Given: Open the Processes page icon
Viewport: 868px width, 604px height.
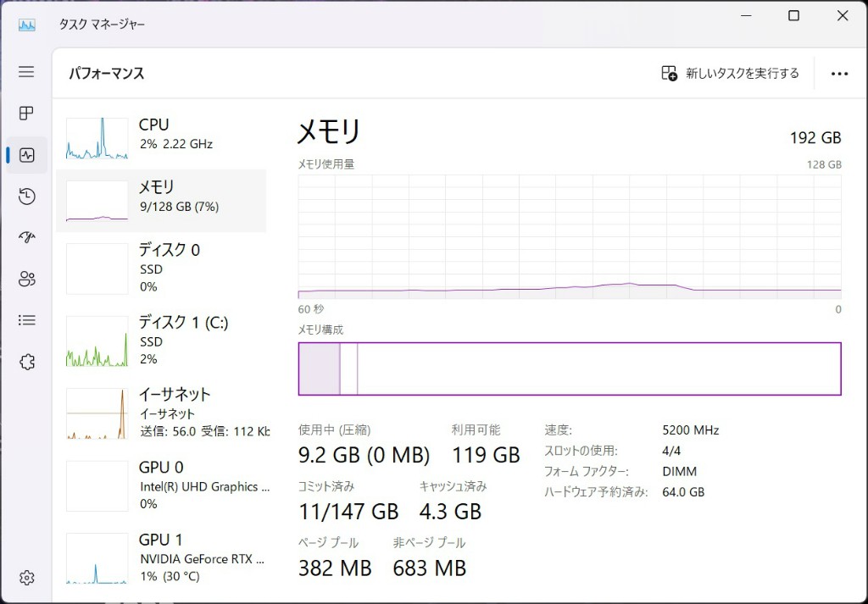Looking at the screenshot, I should point(26,114).
